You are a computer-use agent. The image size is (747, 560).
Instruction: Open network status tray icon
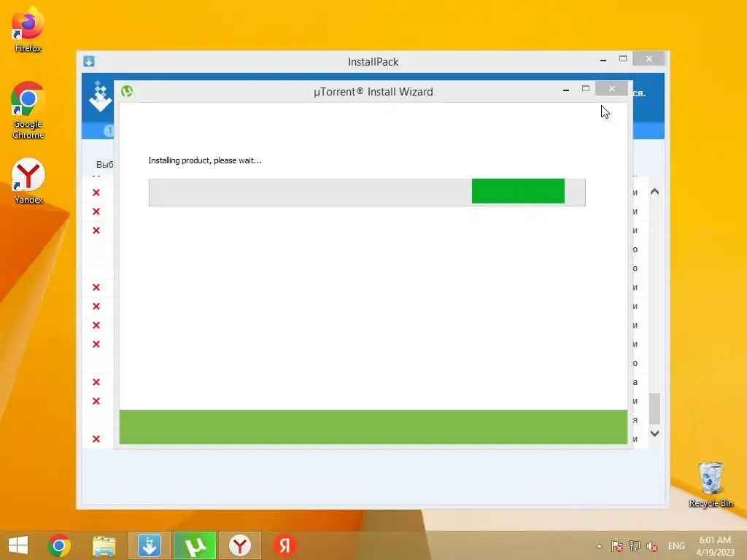click(x=634, y=546)
